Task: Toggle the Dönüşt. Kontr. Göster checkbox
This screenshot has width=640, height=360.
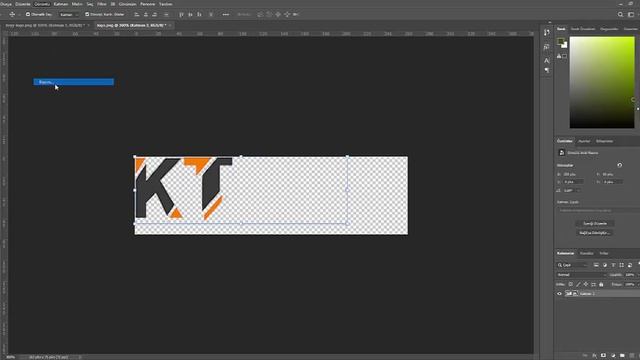Action: [x=87, y=14]
